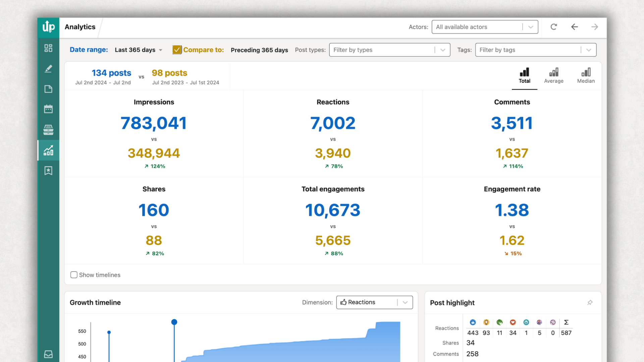Open the Filter by tags dropdown
The height and width of the screenshot is (362, 644).
536,50
